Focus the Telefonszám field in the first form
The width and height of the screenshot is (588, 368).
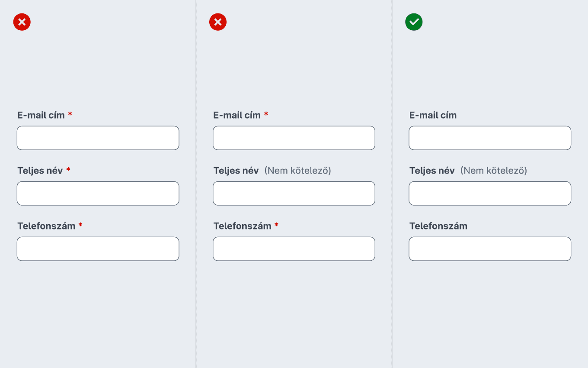click(x=98, y=249)
